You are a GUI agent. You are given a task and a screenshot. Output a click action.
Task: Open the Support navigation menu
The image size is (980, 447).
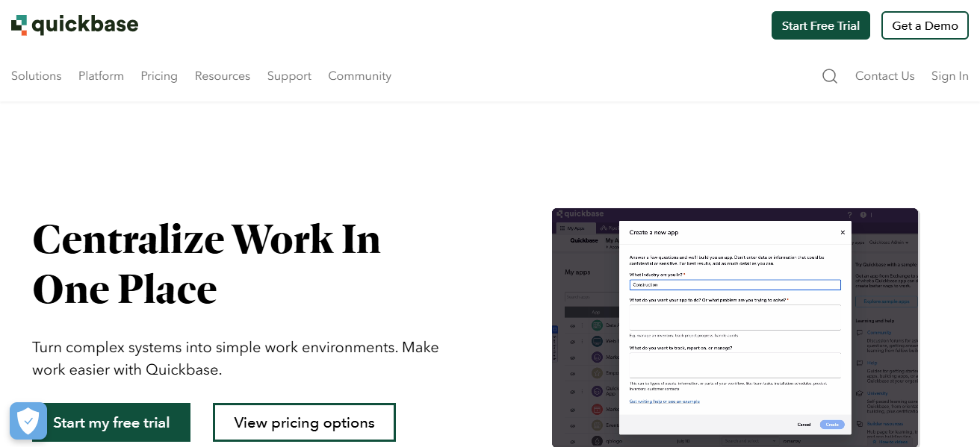coord(289,76)
